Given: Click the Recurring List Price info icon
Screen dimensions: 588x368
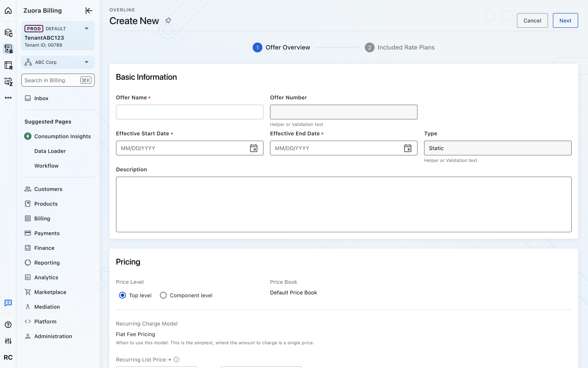Looking at the screenshot, I should [x=176, y=359].
